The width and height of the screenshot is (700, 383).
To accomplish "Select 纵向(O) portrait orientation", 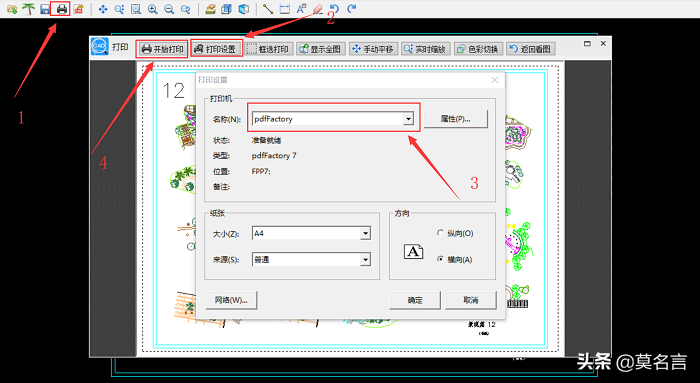I will click(455, 233).
